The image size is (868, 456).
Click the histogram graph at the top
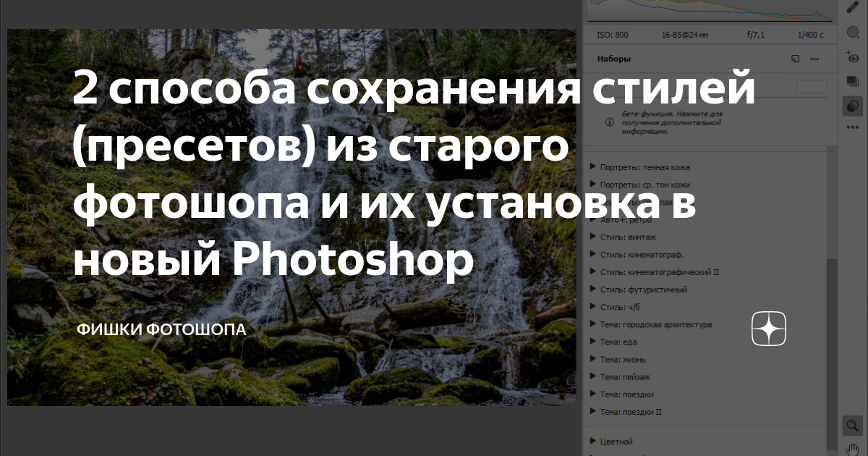click(x=709, y=11)
